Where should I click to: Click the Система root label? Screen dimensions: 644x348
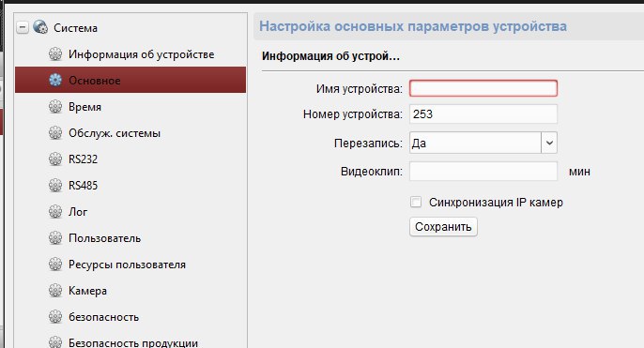tap(75, 28)
